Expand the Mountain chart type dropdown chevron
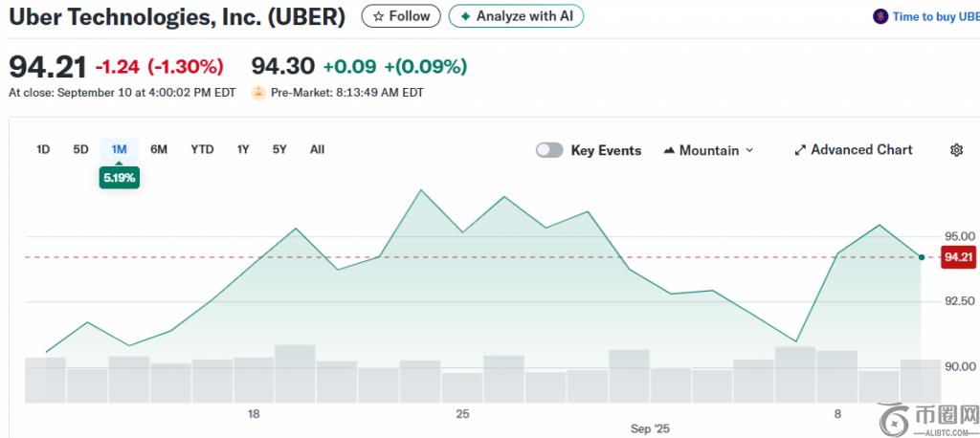This screenshot has height=438, width=980. (749, 150)
